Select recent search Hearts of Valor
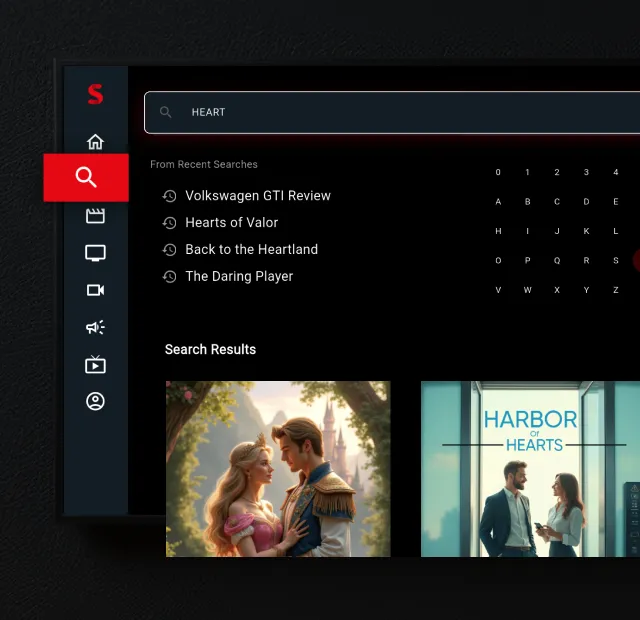Screen dimensions: 640x620 [231, 223]
